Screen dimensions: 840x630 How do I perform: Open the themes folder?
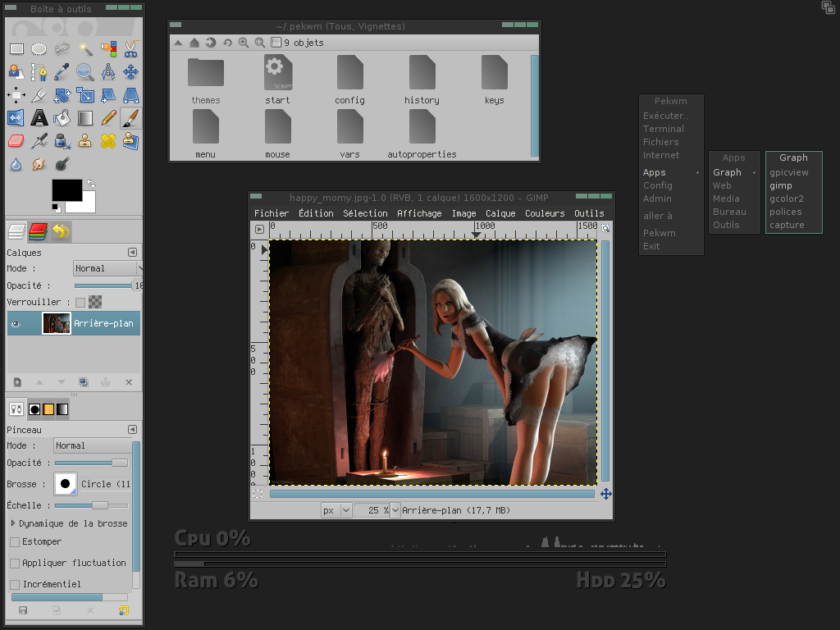tap(206, 81)
